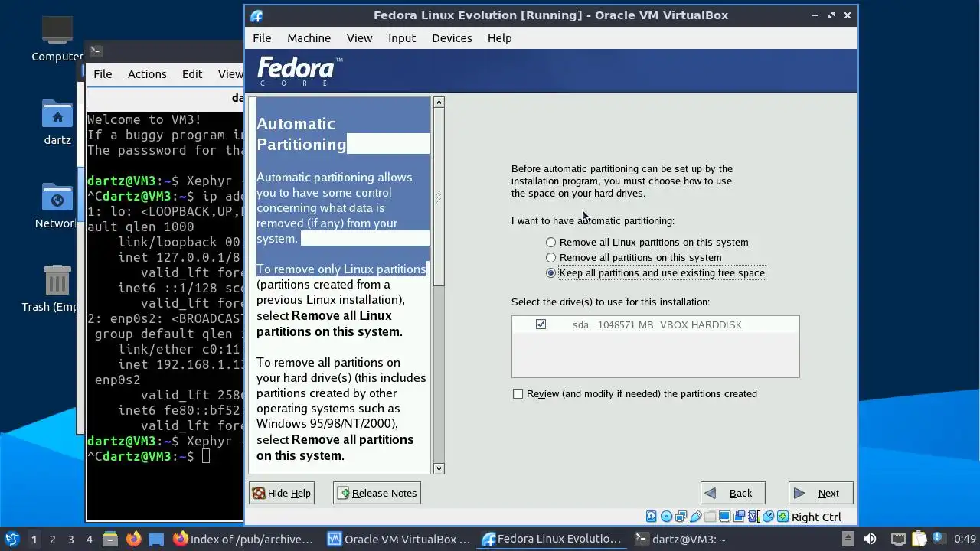
Task: Click the 'Automatic Partitioning' help heading
Action: [302, 134]
